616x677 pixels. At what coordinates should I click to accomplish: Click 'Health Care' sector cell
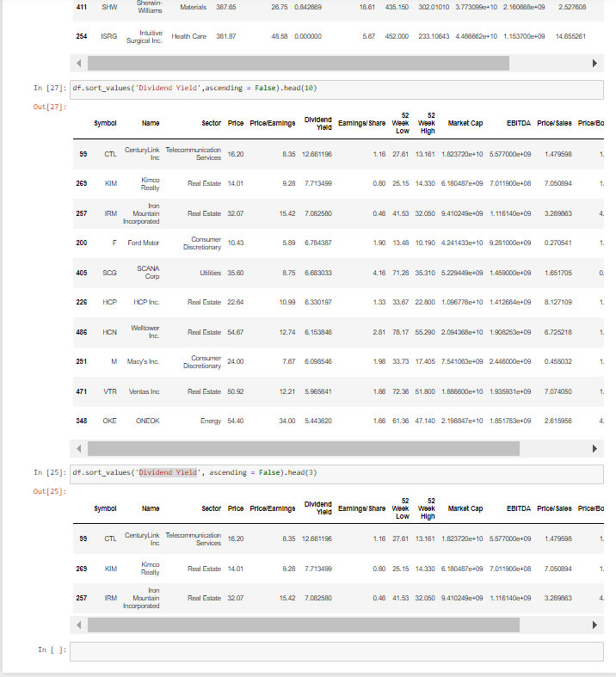[189, 36]
